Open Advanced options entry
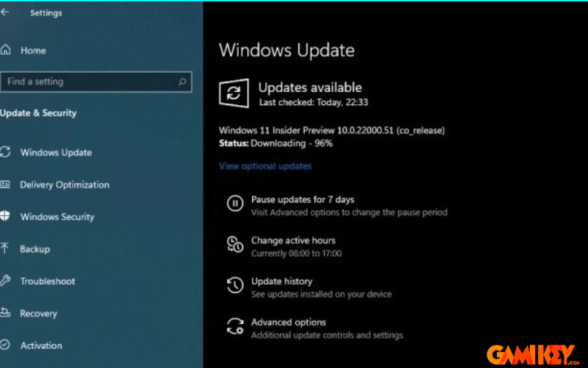The height and width of the screenshot is (368, 588). (289, 322)
